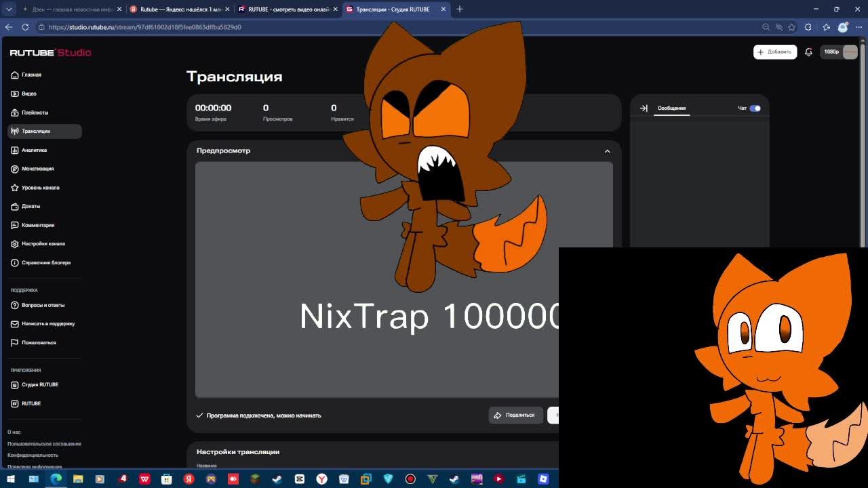Viewport: 868px width, 488px height.
Task: Collapse the Предпросмотр section
Action: (607, 151)
